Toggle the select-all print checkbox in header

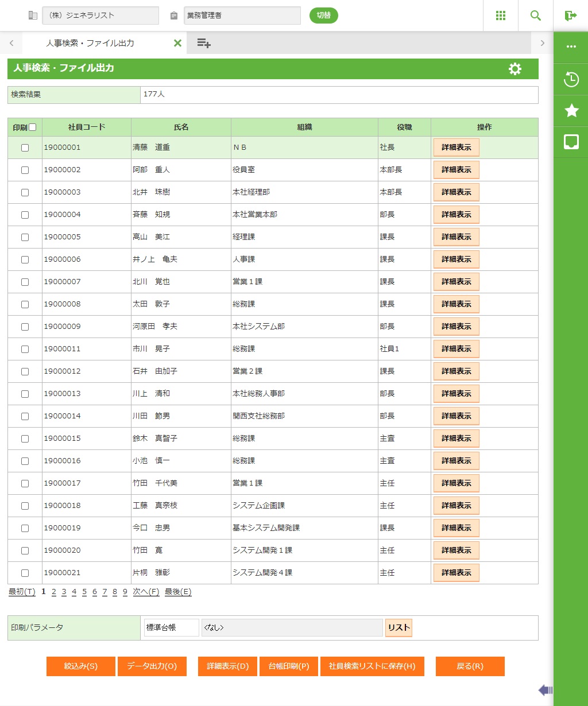pyautogui.click(x=33, y=127)
